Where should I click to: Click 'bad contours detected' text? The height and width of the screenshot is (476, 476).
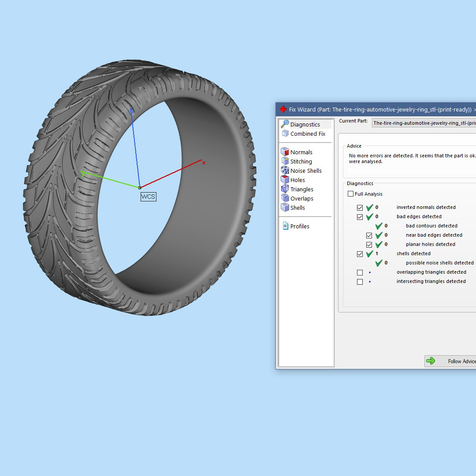pyautogui.click(x=431, y=226)
